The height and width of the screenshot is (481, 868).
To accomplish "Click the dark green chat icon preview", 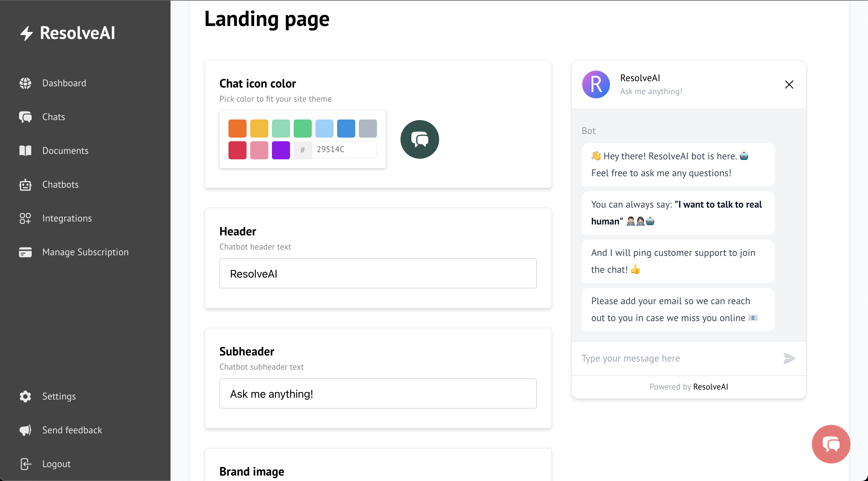I will 420,139.
